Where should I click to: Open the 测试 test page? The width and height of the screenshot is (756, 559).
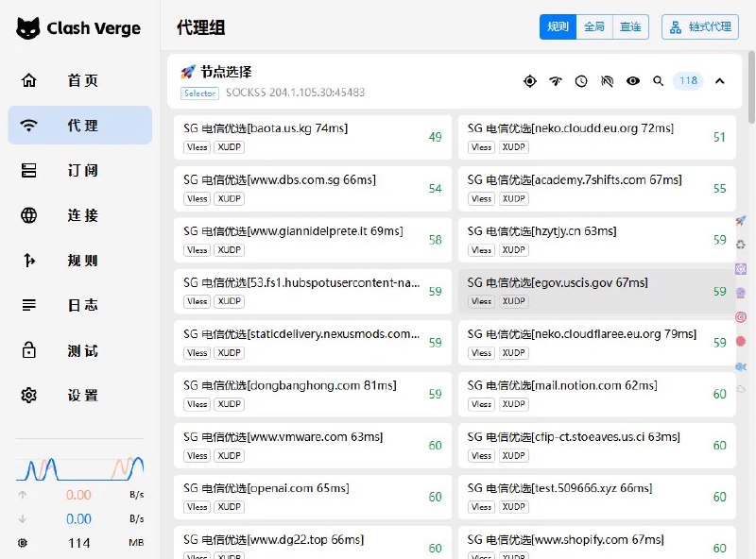pyautogui.click(x=80, y=350)
